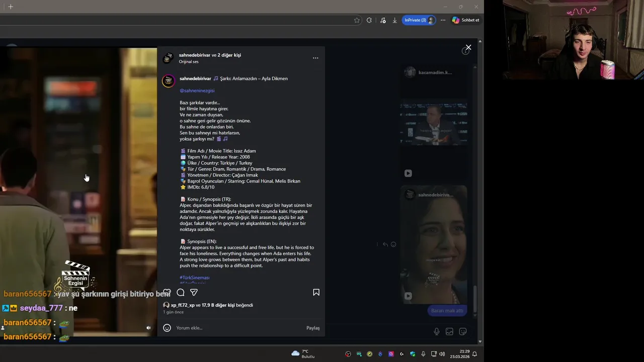Share the post with the paper plane icon
Image resolution: width=644 pixels, height=362 pixels.
tap(194, 292)
